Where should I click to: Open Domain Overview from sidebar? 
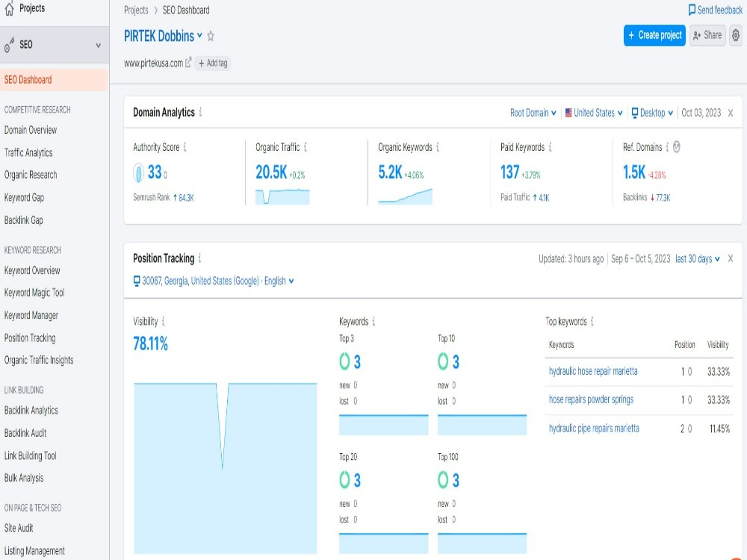pyautogui.click(x=31, y=129)
